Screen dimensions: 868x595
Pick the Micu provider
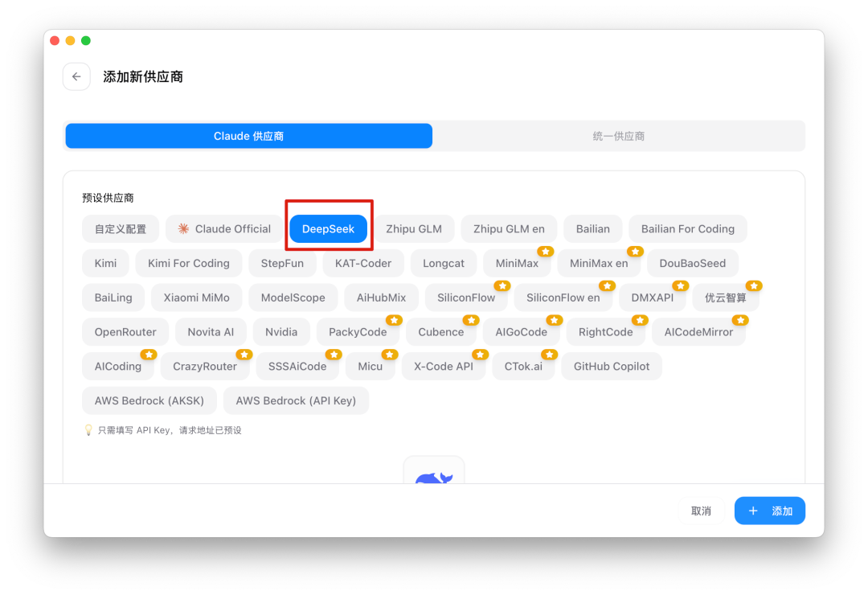[370, 366]
